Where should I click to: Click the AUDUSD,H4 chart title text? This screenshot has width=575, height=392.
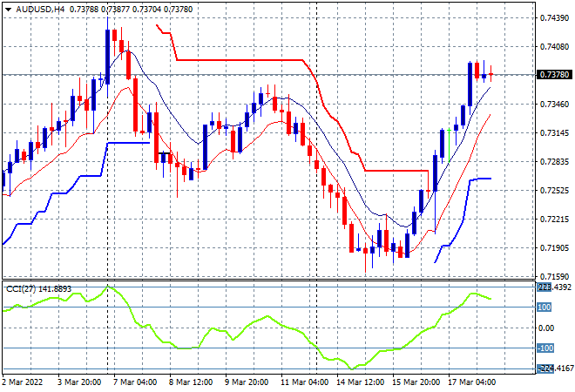coord(40,10)
